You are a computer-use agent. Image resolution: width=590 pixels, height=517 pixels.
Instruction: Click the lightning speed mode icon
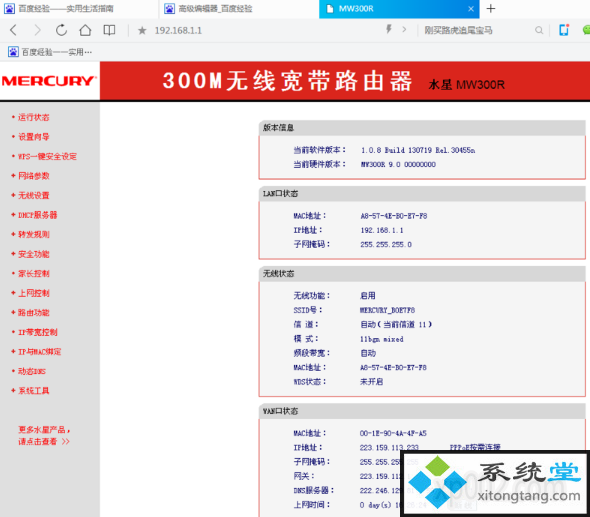pos(389,29)
